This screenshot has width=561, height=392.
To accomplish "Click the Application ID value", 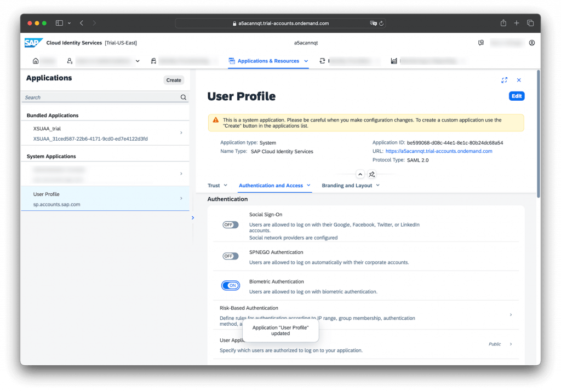I will [x=455, y=143].
